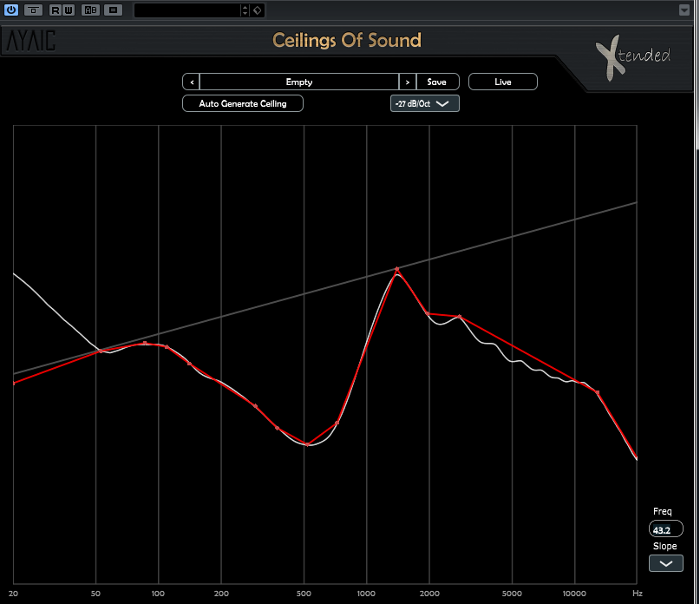
Task: Open the Slope chevron dropdown
Action: (665, 563)
